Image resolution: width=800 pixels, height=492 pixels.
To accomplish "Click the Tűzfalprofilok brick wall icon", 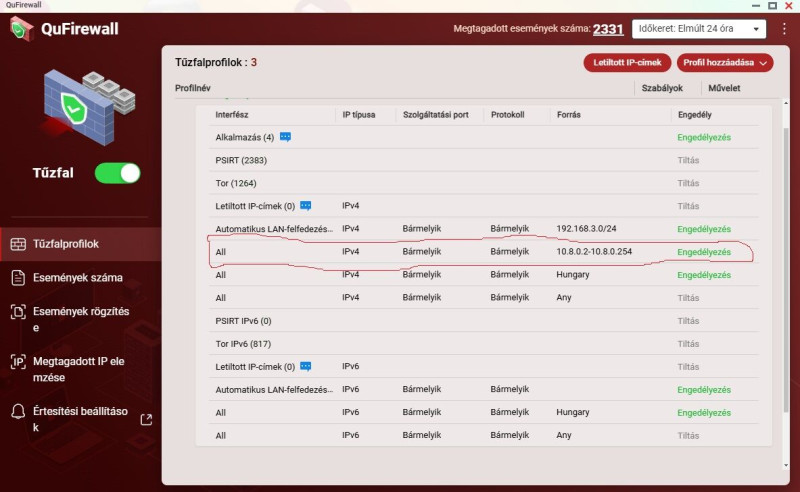I will [x=18, y=244].
